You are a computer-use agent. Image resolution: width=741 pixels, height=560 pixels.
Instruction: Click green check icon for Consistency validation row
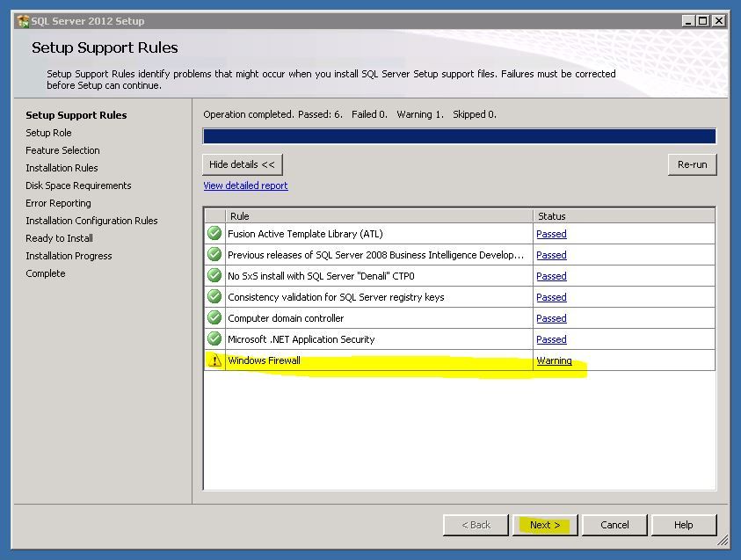click(x=214, y=297)
